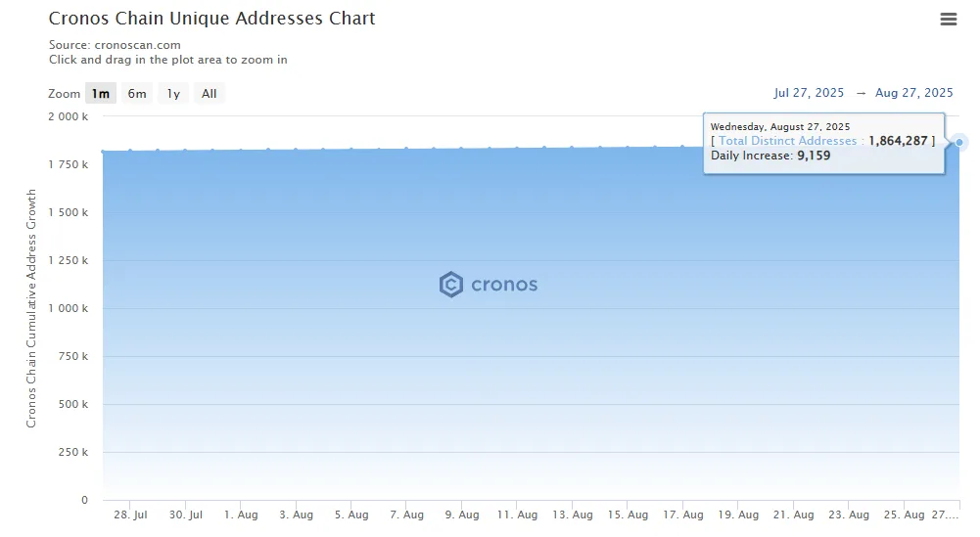Click the '23. Aug' x-axis label
980x537 pixels.
tap(849, 515)
